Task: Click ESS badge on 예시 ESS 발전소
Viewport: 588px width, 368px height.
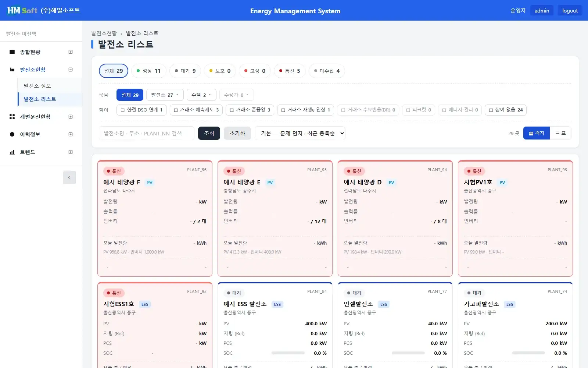Action: (x=277, y=304)
